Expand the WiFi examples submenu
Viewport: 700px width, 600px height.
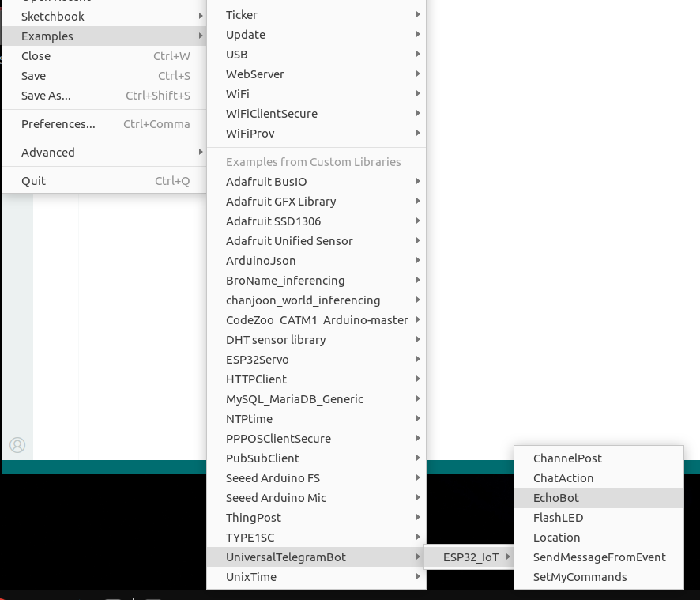pyautogui.click(x=317, y=94)
